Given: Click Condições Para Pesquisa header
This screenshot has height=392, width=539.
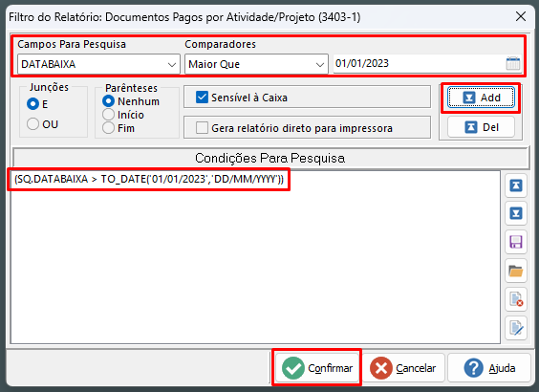Looking at the screenshot, I should point(270,158).
